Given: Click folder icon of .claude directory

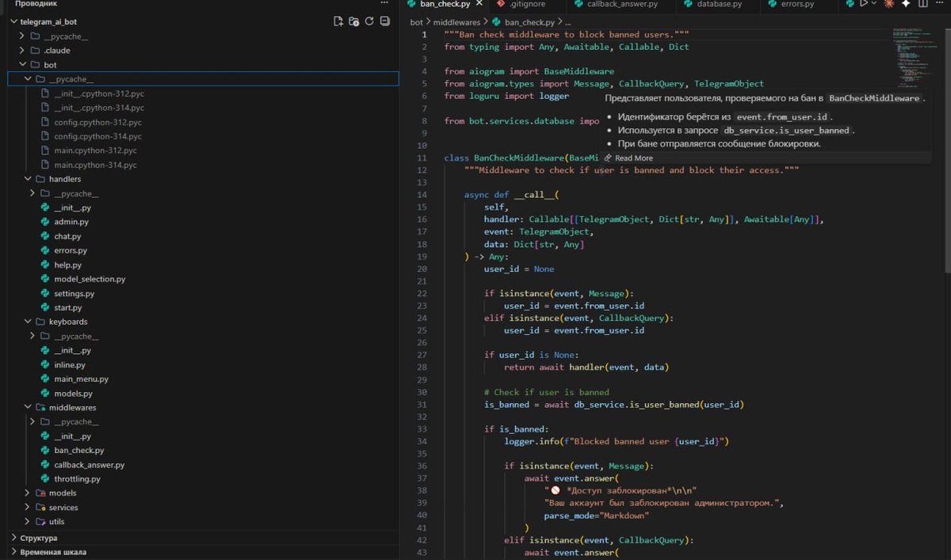Looking at the screenshot, I should [x=35, y=51].
